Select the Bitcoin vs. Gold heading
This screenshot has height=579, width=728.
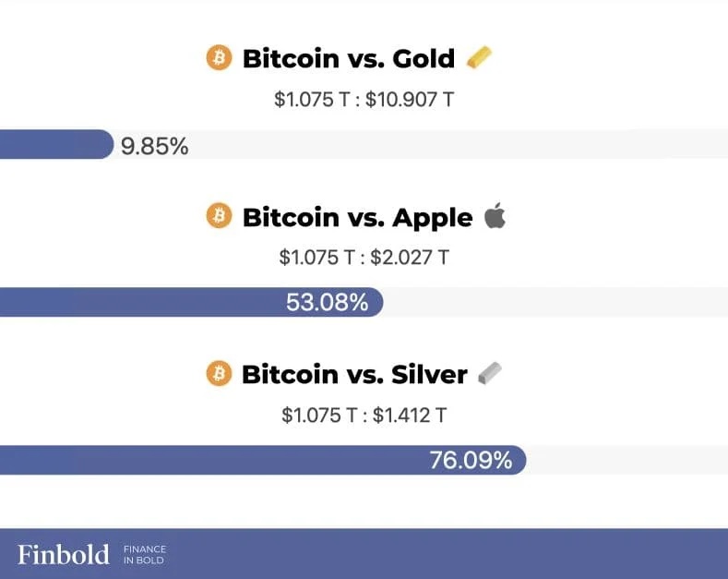(349, 58)
